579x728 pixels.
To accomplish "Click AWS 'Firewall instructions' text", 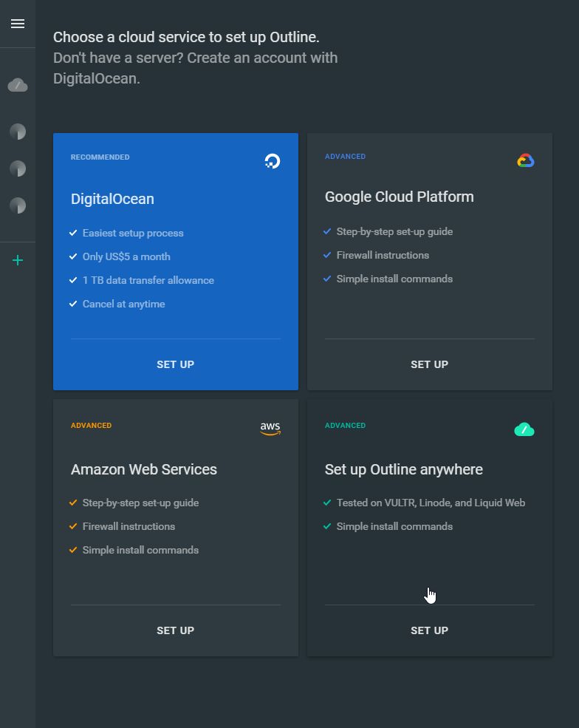I will click(129, 526).
